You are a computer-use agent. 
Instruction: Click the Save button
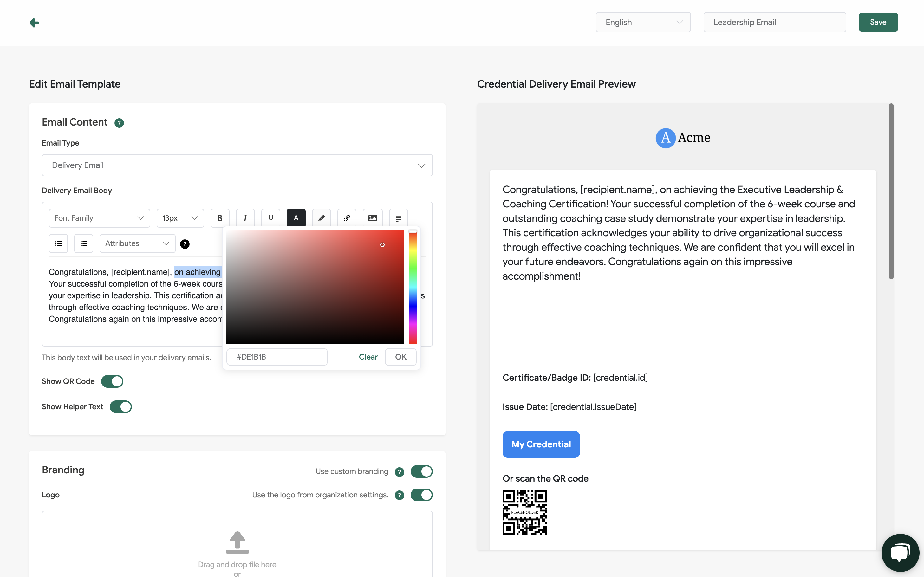(878, 22)
